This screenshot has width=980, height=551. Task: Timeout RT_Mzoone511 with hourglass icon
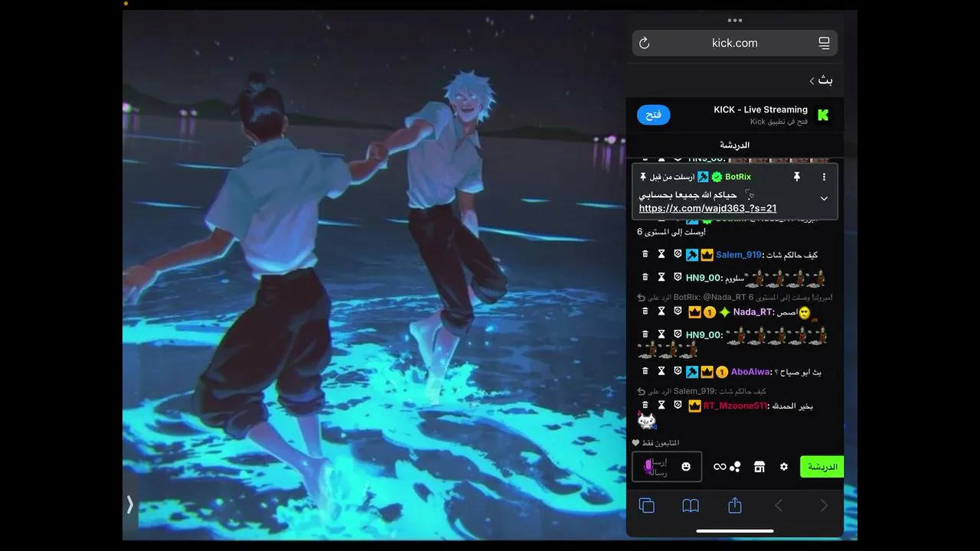[661, 405]
